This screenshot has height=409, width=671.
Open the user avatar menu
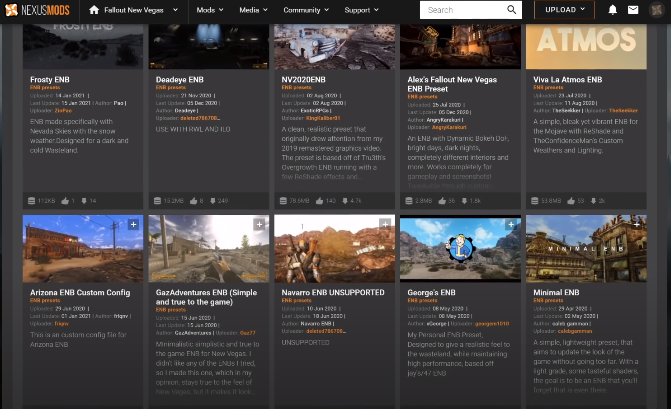pos(656,10)
